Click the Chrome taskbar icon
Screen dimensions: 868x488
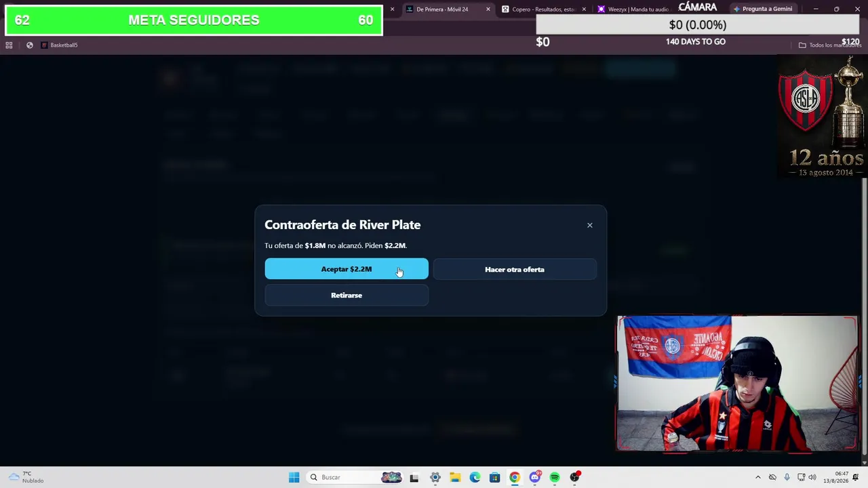point(515,477)
